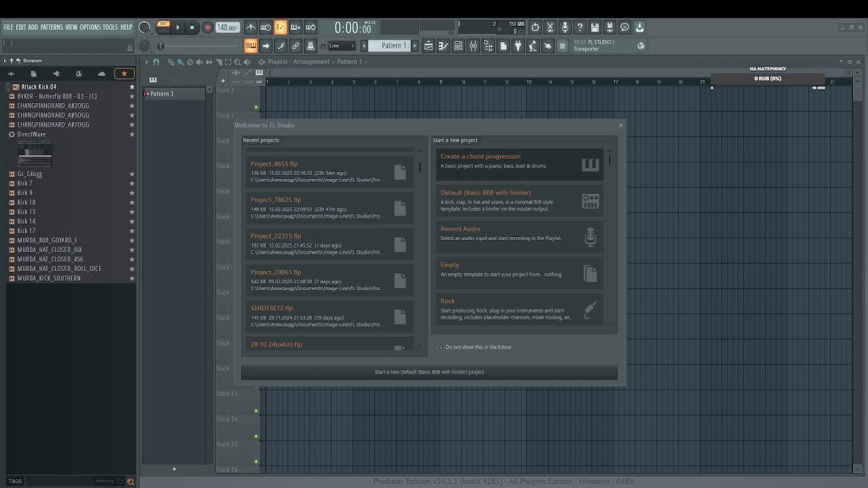
Task: Enable wait for input before recording
Action: click(266, 27)
